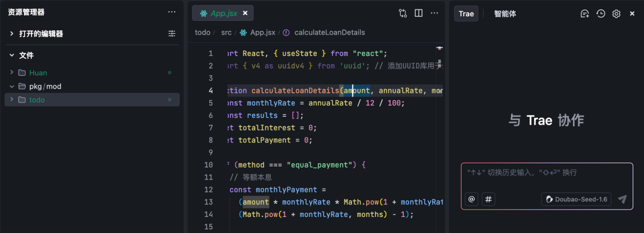Start a new chat with plus icon
The image size is (644, 233).
[x=585, y=14]
